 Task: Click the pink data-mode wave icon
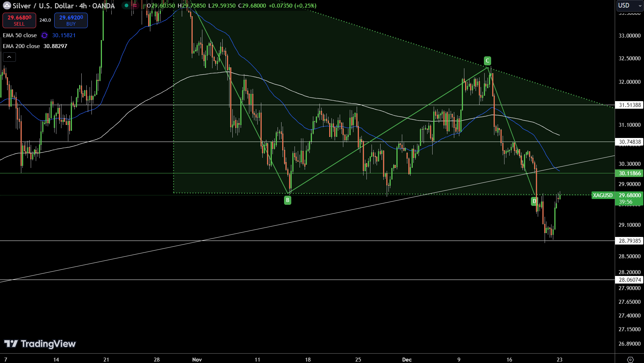(135, 5)
